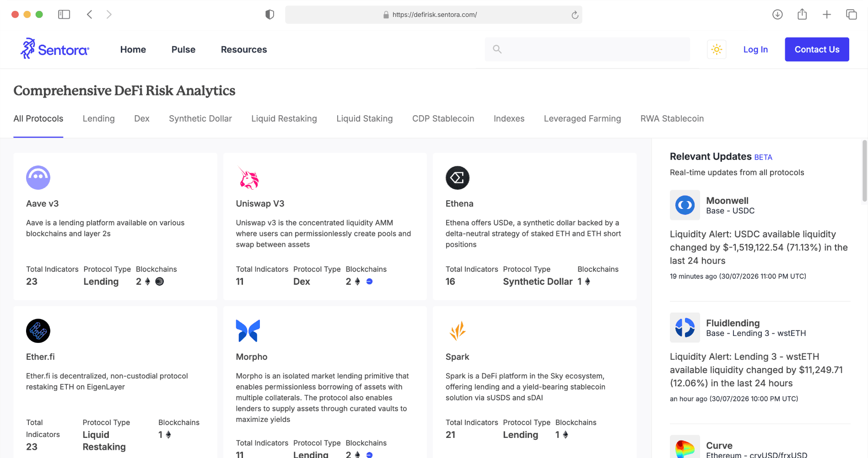Click the Ethereum chain icon on Spark

(x=566, y=435)
